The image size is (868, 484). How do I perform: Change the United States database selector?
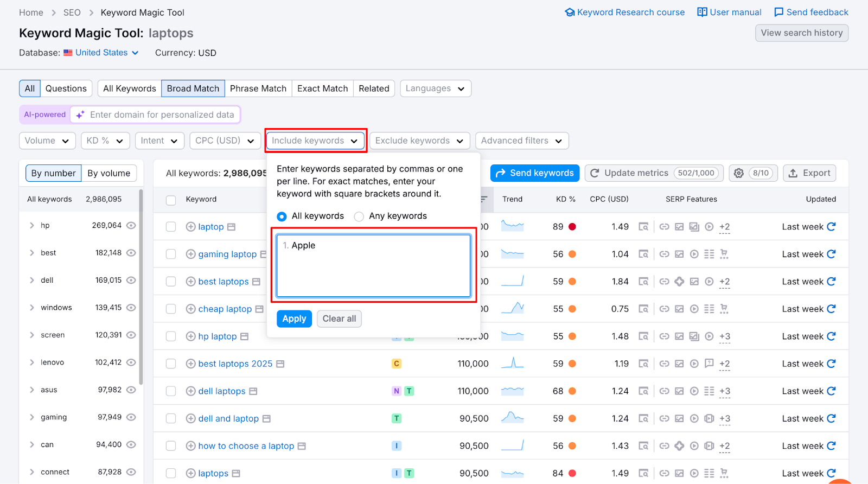pos(107,53)
